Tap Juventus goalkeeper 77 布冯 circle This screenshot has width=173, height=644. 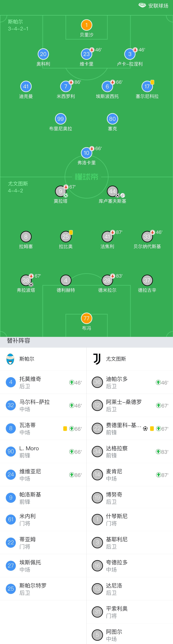click(x=86, y=318)
